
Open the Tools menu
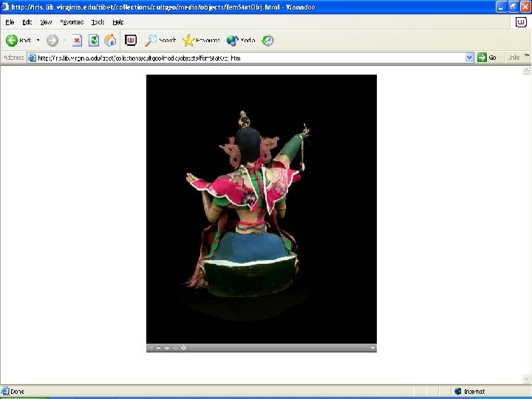coord(98,22)
